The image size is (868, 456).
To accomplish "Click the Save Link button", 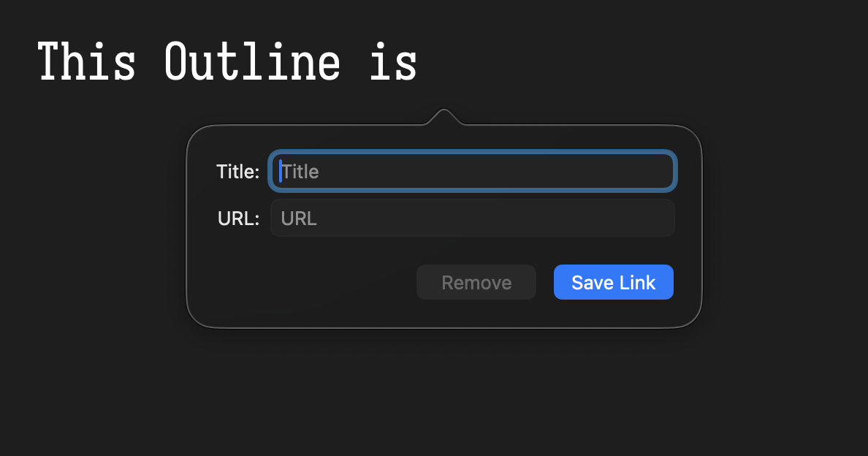I will tap(613, 282).
